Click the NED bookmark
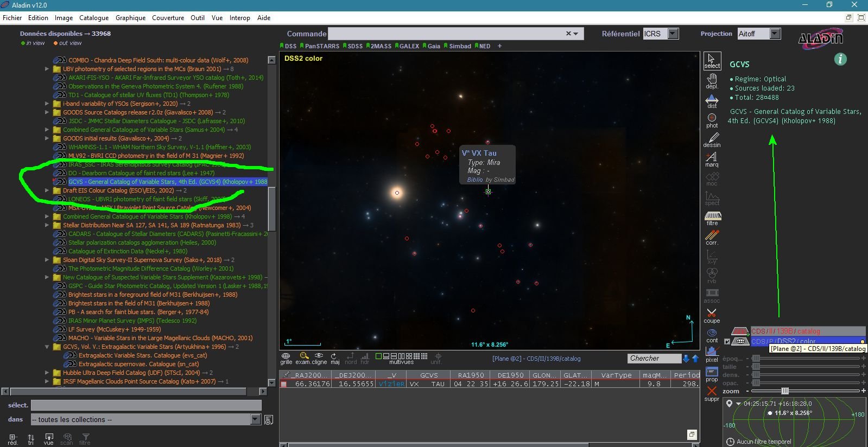 click(x=483, y=46)
